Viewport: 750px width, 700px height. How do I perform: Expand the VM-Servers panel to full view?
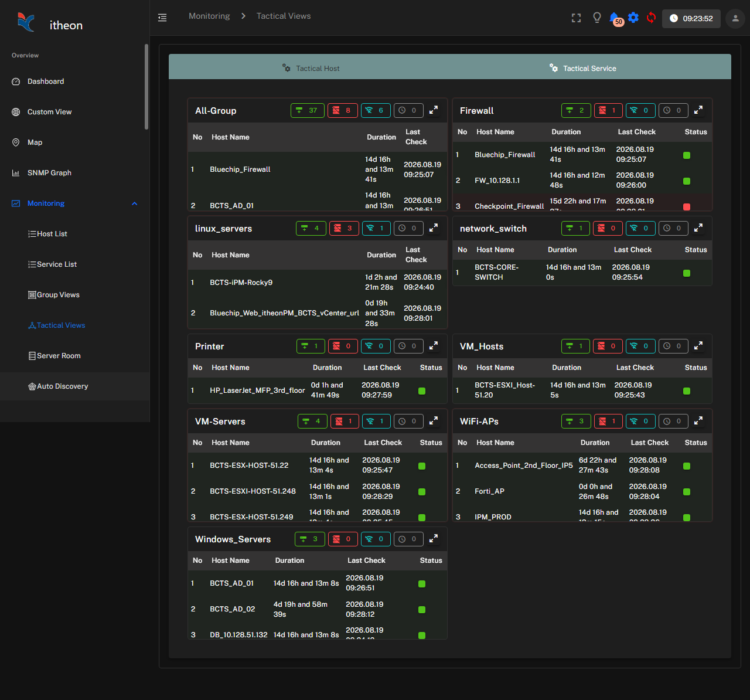pos(434,421)
